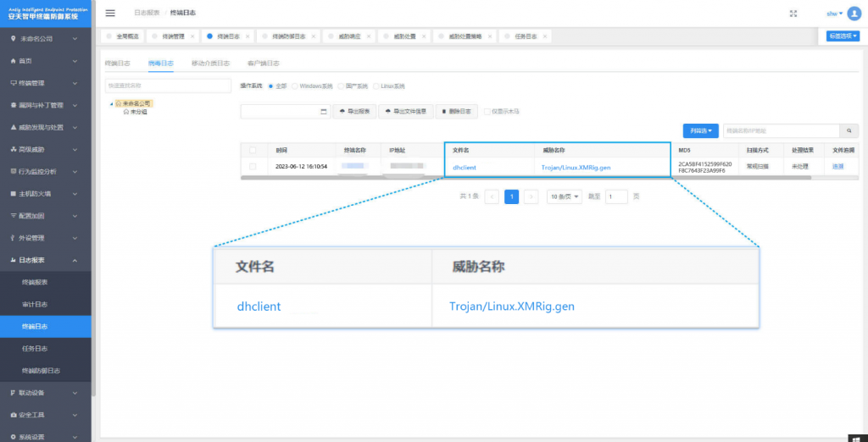This screenshot has height=442, width=868.
Task: Close the 终端日志 tab
Action: [248, 36]
